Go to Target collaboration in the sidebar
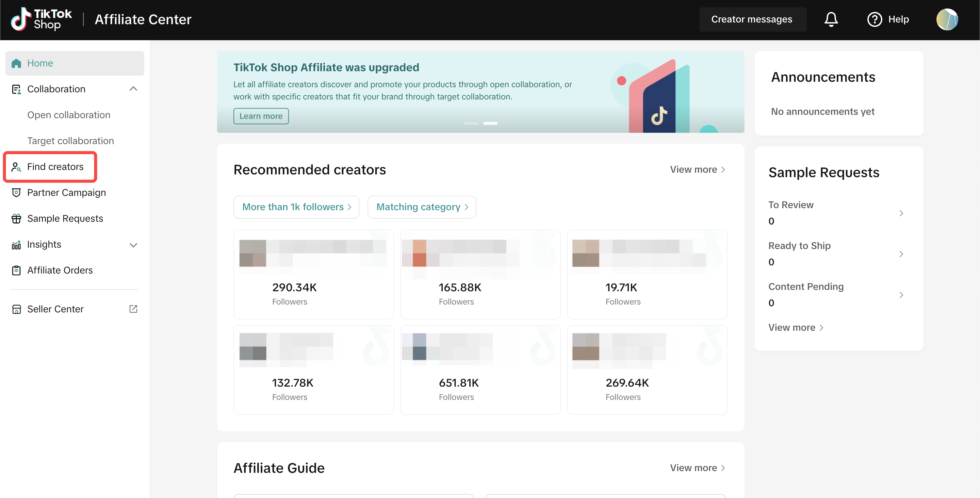 tap(70, 141)
